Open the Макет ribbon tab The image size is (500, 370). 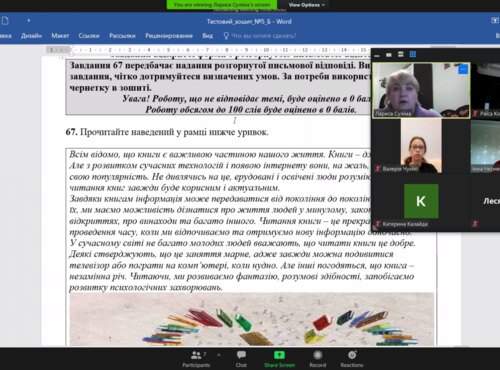click(60, 36)
